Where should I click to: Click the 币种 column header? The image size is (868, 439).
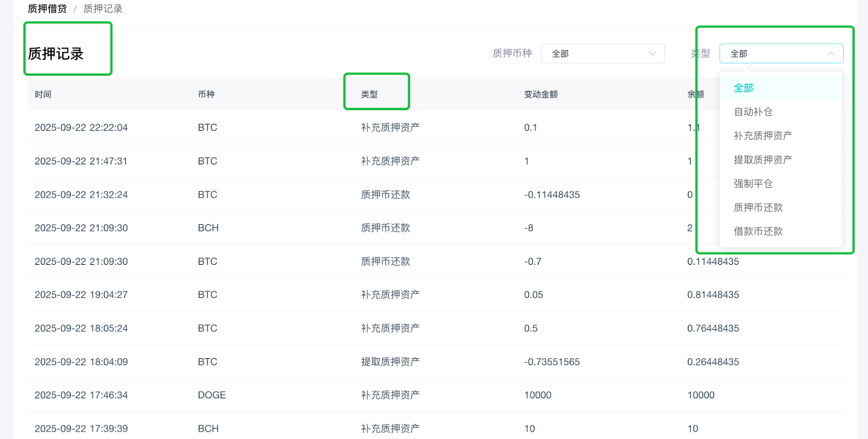pyautogui.click(x=206, y=94)
